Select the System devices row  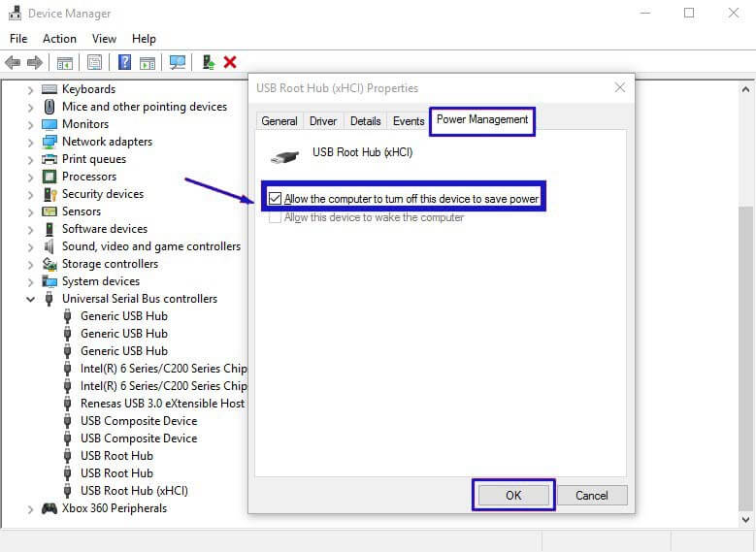pyautogui.click(x=101, y=281)
